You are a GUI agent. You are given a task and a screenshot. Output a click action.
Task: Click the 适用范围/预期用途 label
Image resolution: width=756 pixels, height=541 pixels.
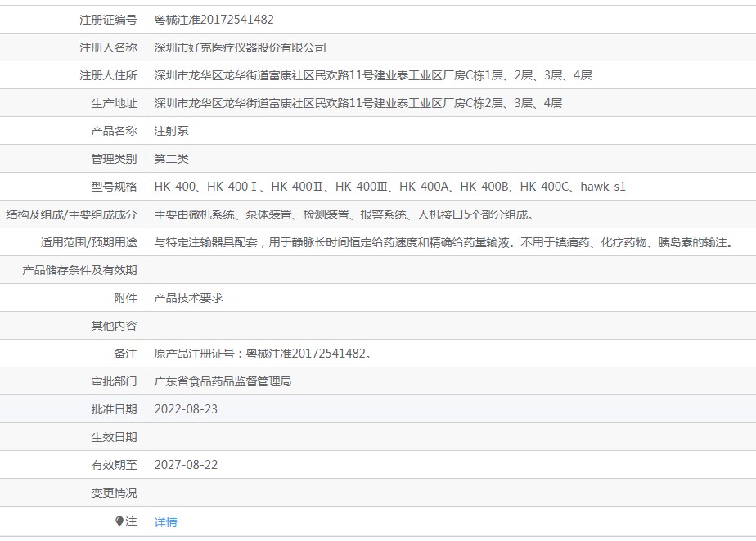pos(88,242)
